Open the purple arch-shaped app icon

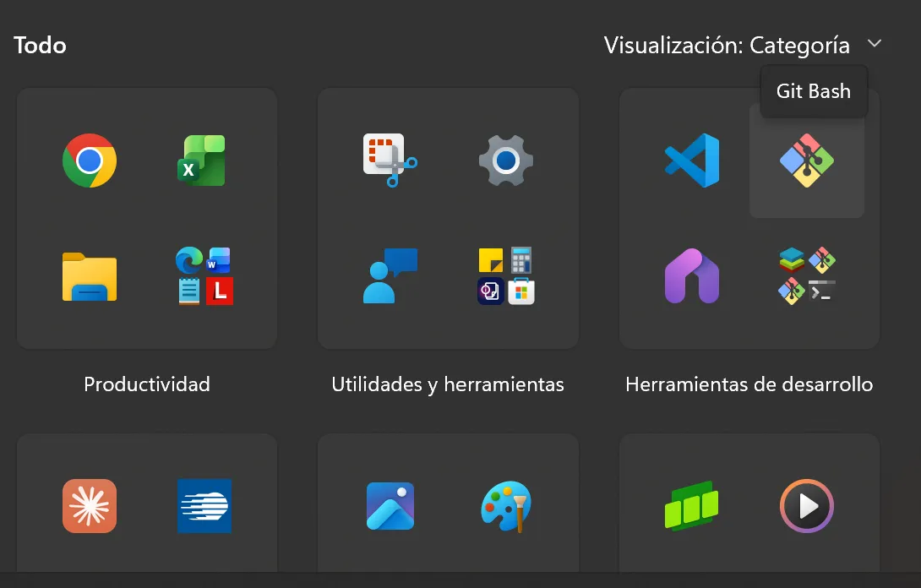[692, 275]
